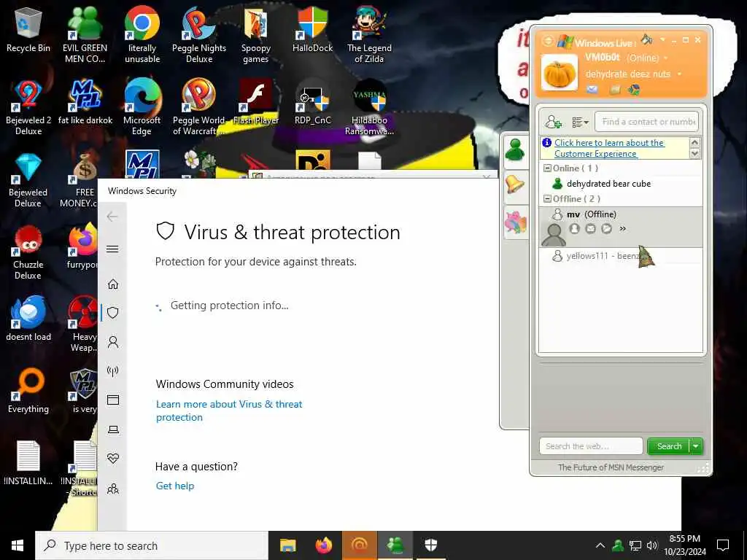Send email to mv envelope icon
The width and height of the screenshot is (747, 560).
point(590,228)
